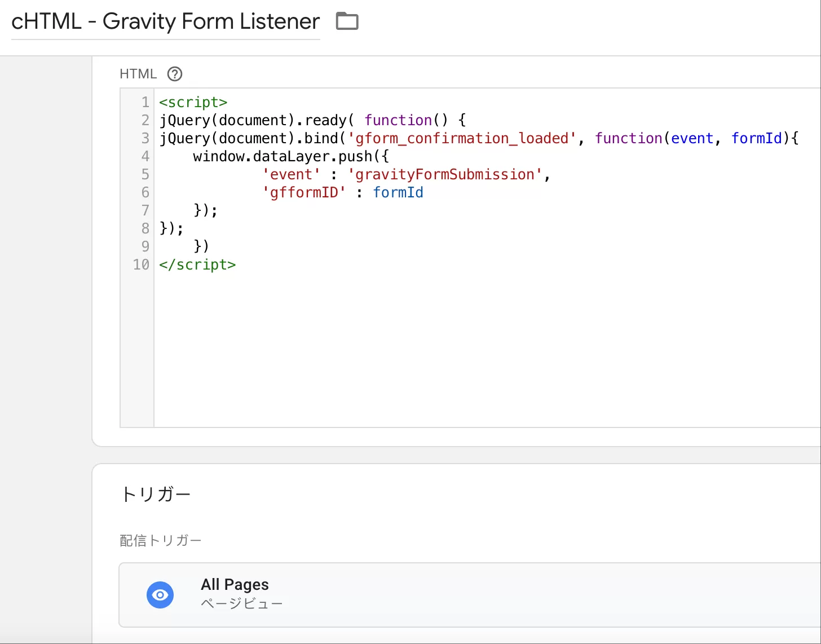This screenshot has height=644, width=821.
Task: Click the formId parameter on line 3
Action: tap(757, 138)
